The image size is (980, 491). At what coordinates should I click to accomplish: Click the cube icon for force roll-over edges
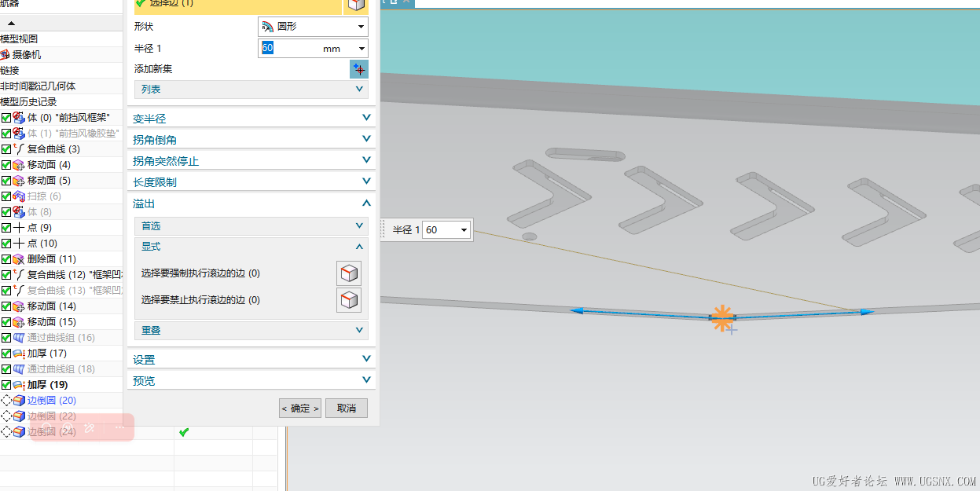pyautogui.click(x=349, y=273)
